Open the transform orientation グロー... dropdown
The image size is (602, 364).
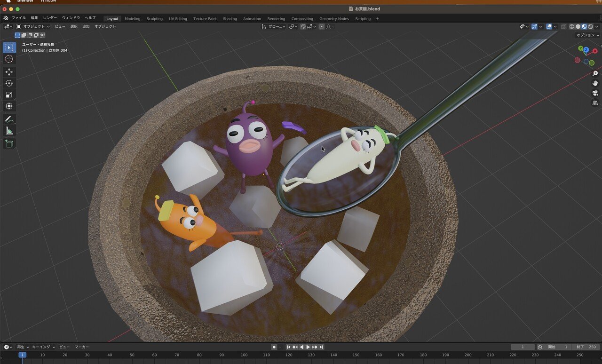click(x=274, y=26)
